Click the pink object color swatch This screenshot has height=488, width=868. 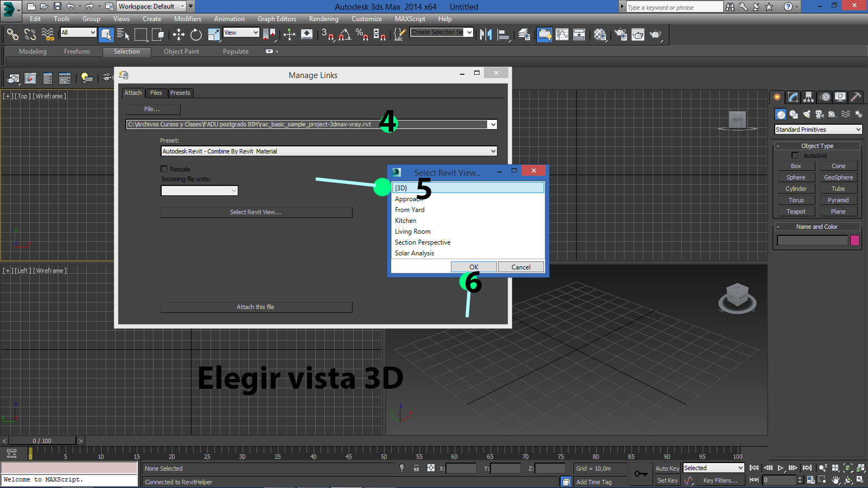854,240
